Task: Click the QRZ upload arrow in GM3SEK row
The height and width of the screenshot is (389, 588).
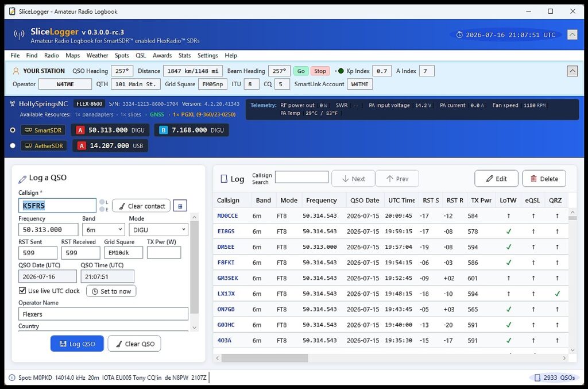Action: (557, 278)
